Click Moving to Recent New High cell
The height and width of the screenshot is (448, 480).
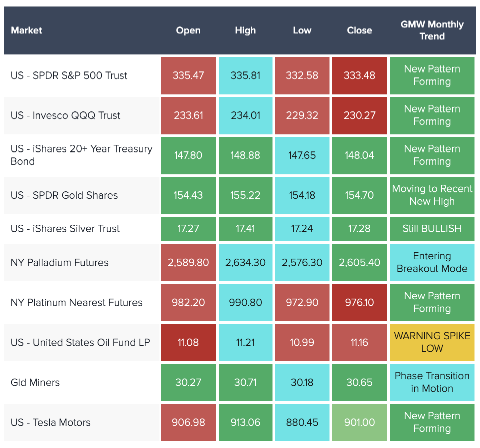[432, 195]
